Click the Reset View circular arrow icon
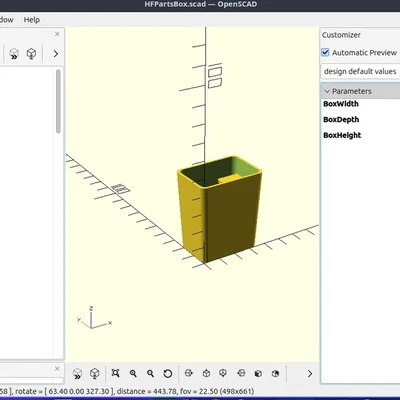 [x=168, y=373]
